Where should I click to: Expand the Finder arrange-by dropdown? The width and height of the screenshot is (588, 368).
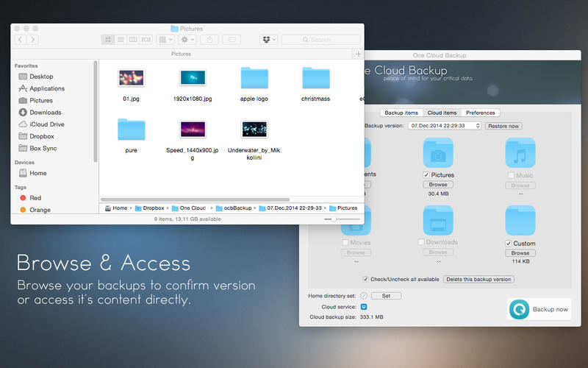(x=166, y=39)
